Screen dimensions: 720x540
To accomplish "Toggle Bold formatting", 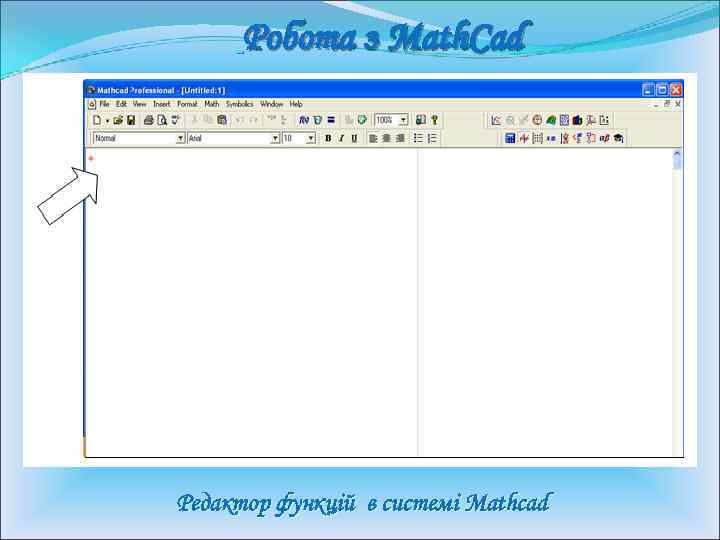I will tap(328, 138).
